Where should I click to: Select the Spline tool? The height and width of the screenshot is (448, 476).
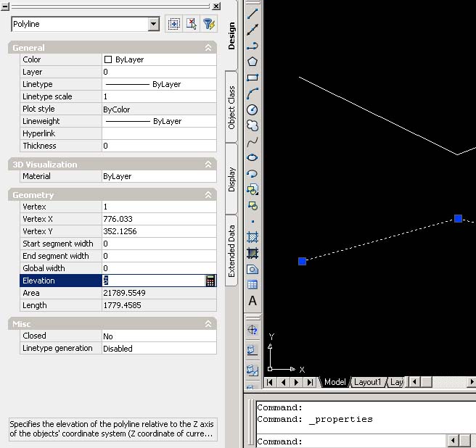(253, 141)
